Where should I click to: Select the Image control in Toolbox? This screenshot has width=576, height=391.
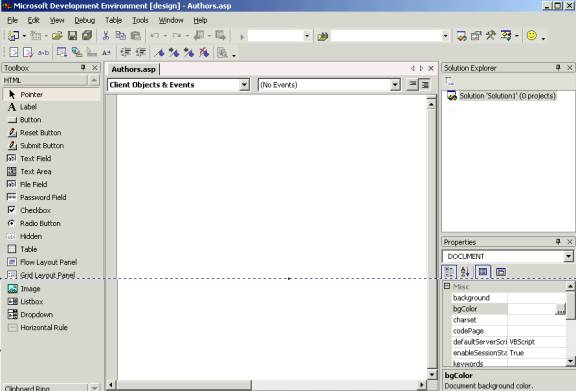tap(51, 289)
